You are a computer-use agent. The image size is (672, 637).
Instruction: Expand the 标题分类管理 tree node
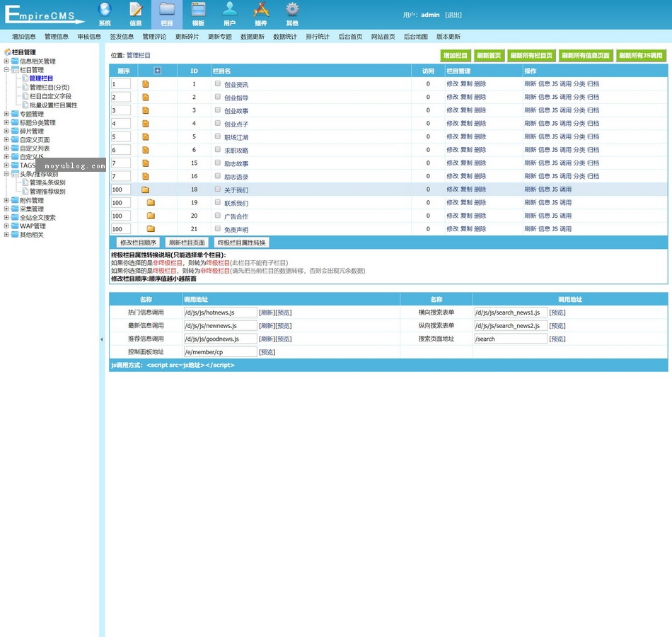point(6,122)
